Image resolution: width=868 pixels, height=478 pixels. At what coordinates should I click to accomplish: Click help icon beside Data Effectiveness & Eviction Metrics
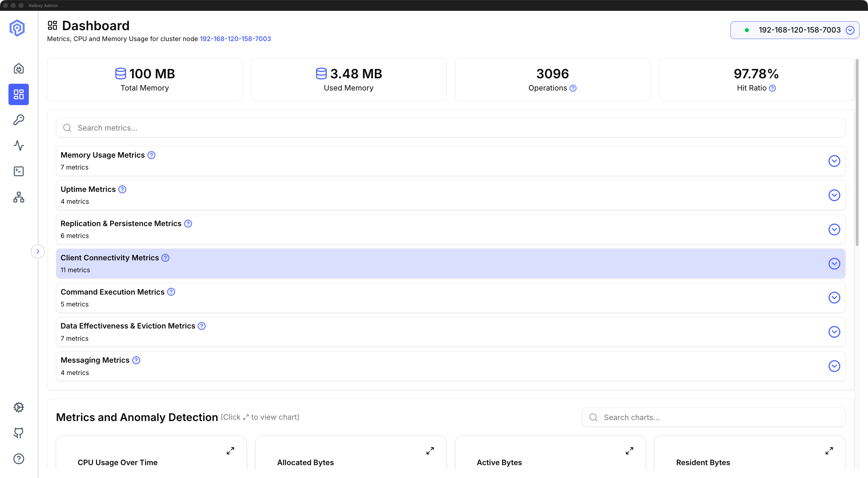click(x=202, y=326)
